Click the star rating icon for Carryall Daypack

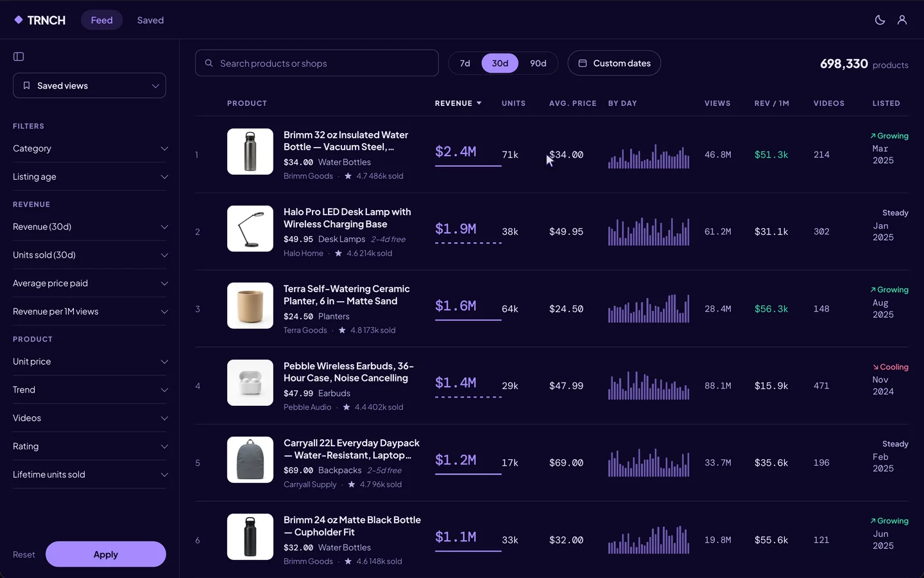(x=351, y=484)
